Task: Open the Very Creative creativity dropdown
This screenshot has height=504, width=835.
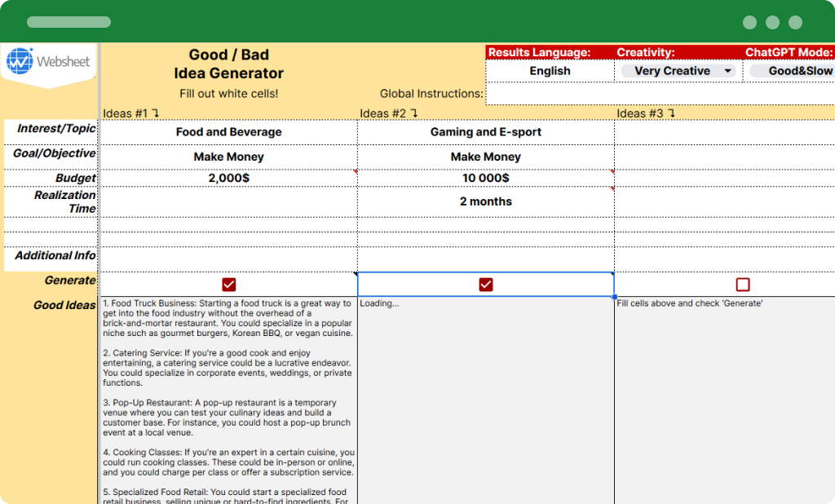Action: coord(678,71)
